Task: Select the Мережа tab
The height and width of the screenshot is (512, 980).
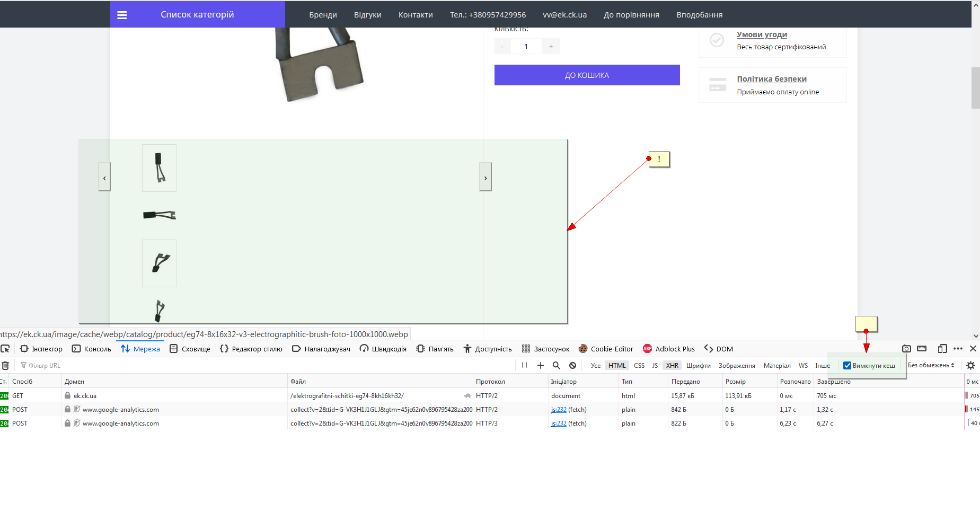Action: (140, 349)
